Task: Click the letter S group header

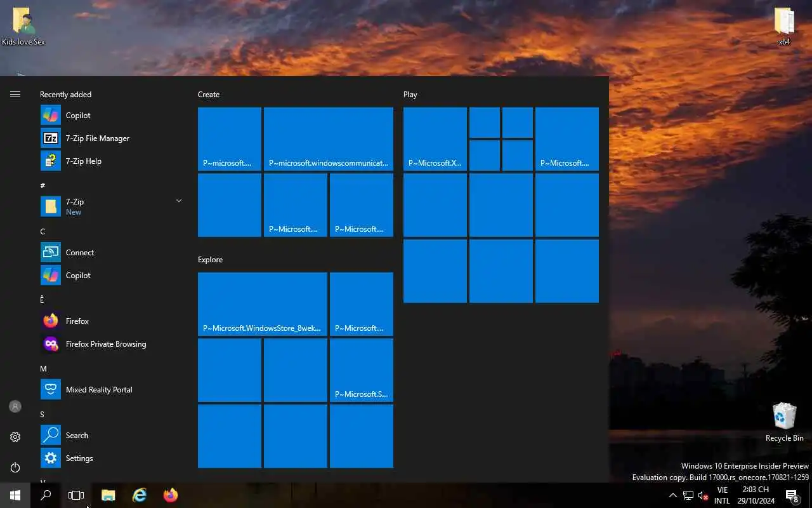Action: [x=43, y=414]
